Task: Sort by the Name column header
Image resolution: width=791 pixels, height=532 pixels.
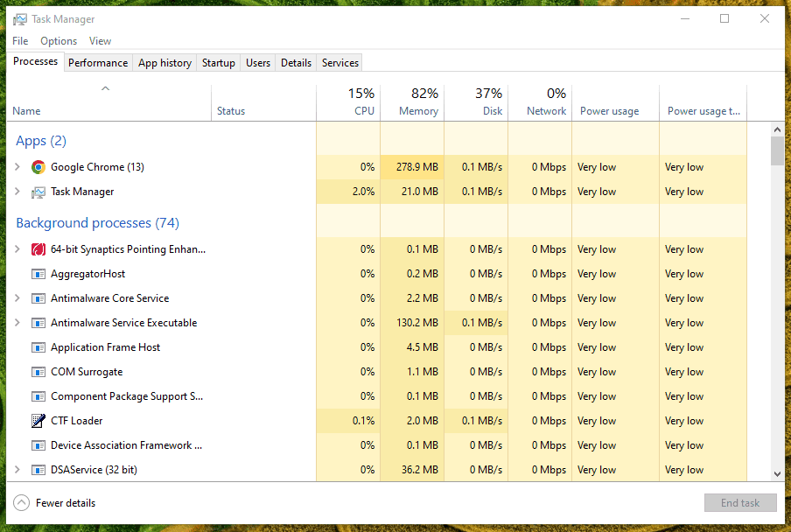Action: pos(109,103)
